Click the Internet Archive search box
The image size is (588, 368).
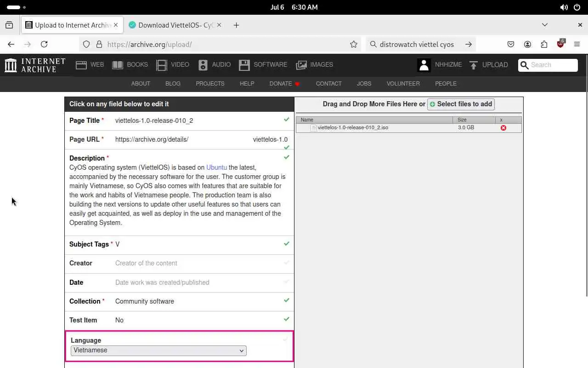click(x=548, y=65)
